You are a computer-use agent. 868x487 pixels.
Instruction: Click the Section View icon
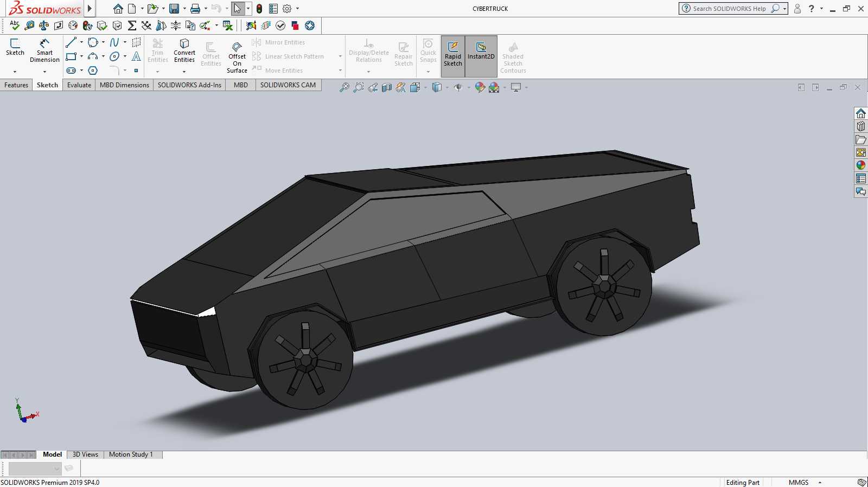(x=387, y=87)
